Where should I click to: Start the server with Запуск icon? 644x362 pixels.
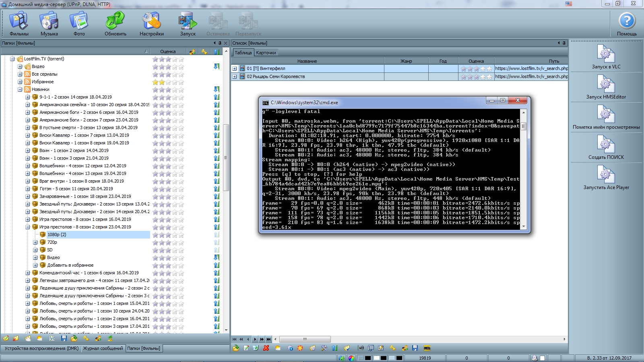(188, 24)
